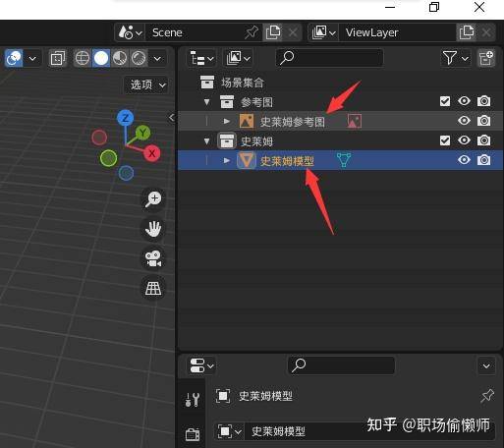The height and width of the screenshot is (448, 504).
Task: Select the 史莱姆 collection name
Action: 256,141
